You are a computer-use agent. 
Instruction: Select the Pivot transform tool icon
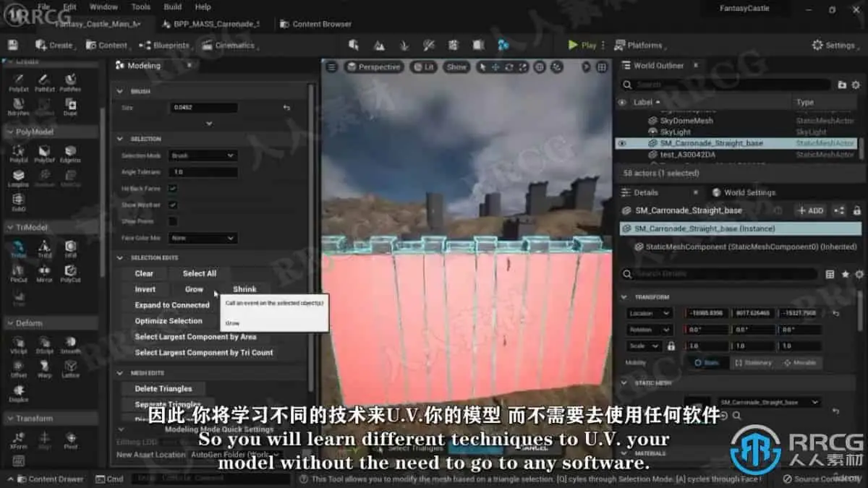coord(70,440)
